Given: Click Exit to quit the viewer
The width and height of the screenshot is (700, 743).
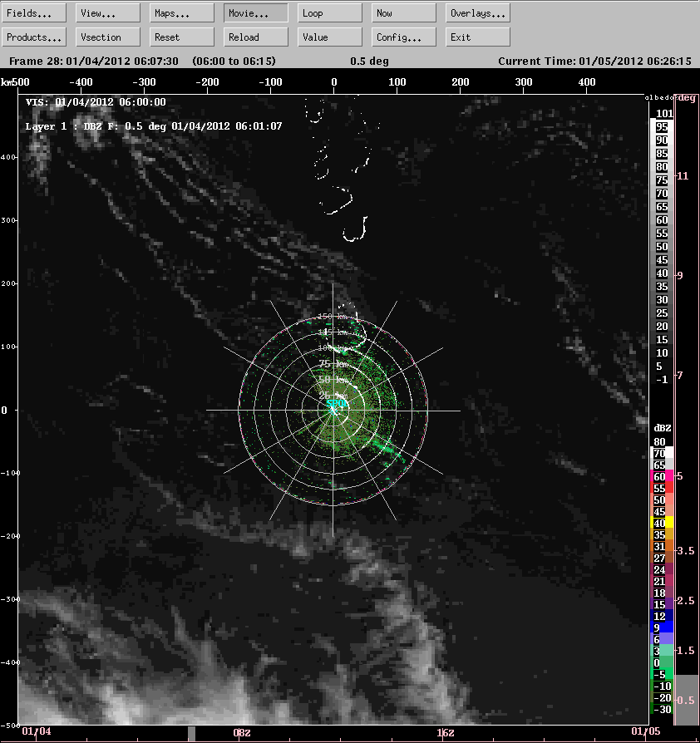Looking at the screenshot, I should (478, 37).
